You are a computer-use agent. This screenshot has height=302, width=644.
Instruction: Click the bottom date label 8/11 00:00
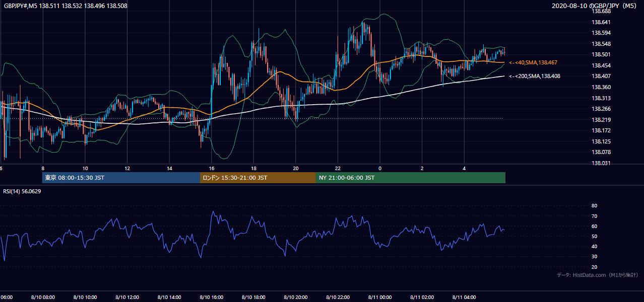380,297
